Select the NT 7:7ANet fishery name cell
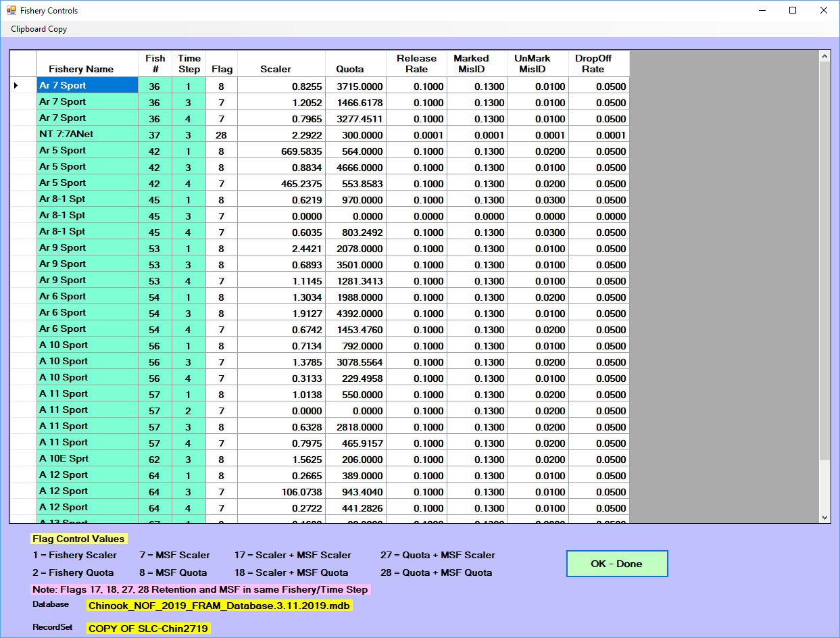This screenshot has width=840, height=638. [x=87, y=134]
